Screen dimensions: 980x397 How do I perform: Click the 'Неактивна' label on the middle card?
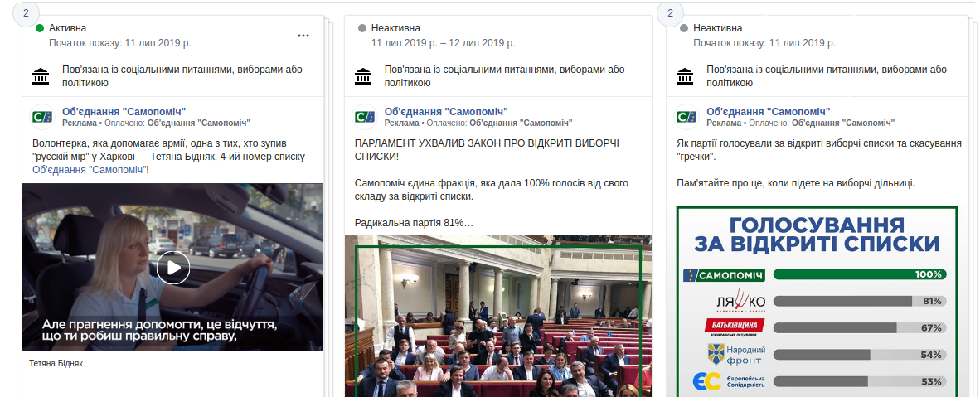pos(395,28)
